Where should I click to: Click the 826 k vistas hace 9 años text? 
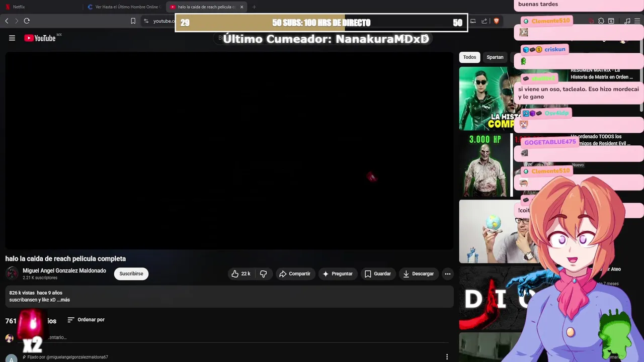(x=36, y=293)
